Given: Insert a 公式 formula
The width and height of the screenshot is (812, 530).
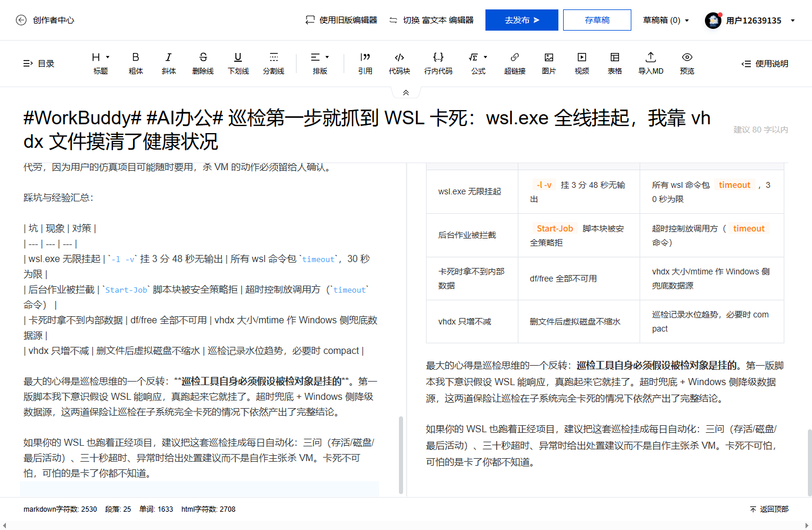Looking at the screenshot, I should [478, 64].
